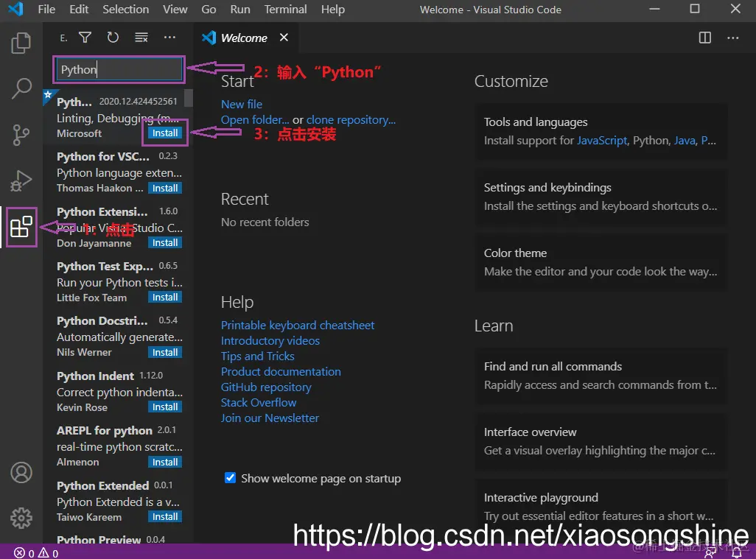Click the clone repository link
Image resolution: width=756 pixels, height=559 pixels.
[351, 119]
